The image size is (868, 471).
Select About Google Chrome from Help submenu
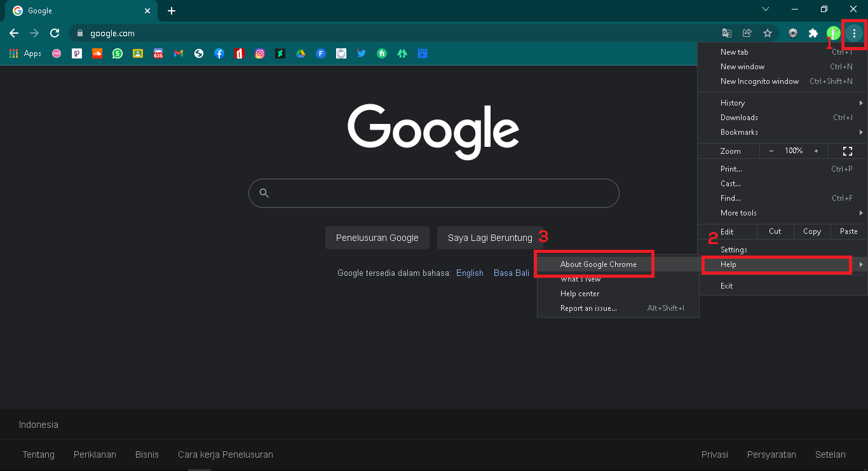598,264
